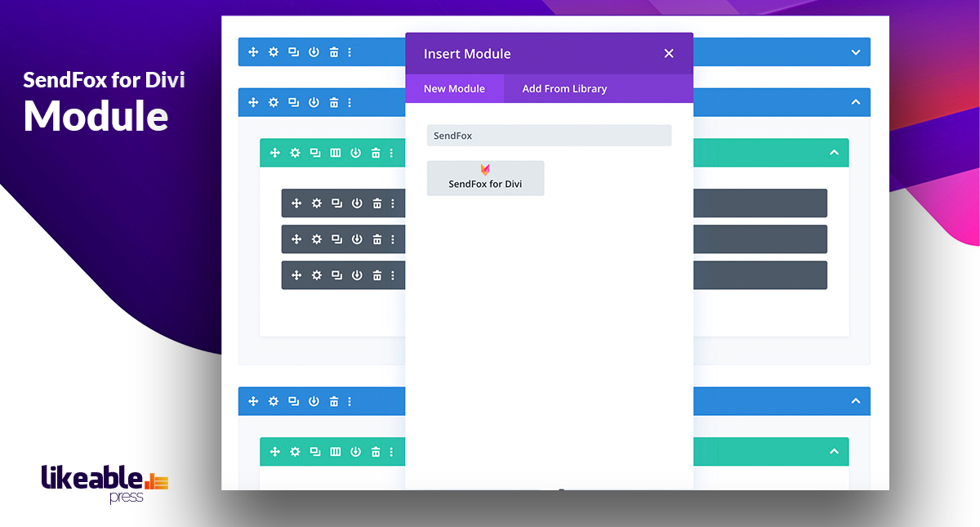This screenshot has width=980, height=527.
Task: Open more options on first dark module bar
Action: (393, 203)
